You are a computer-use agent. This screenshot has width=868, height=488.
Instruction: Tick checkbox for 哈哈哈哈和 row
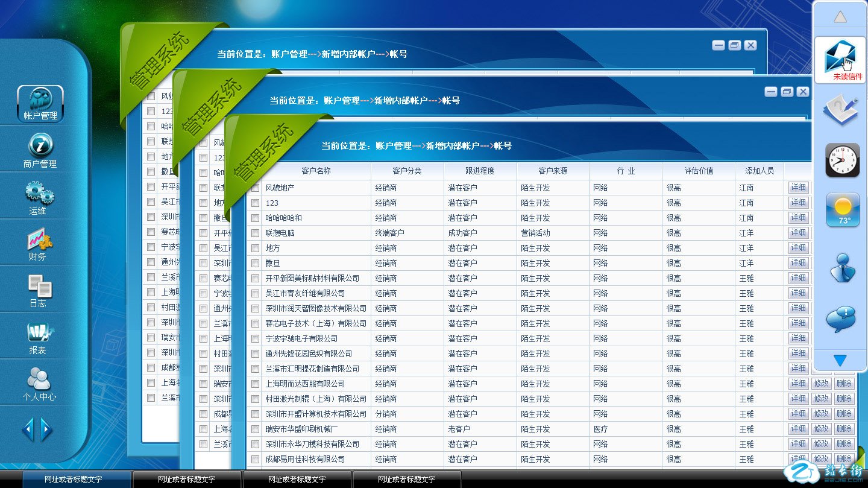pyautogui.click(x=256, y=218)
